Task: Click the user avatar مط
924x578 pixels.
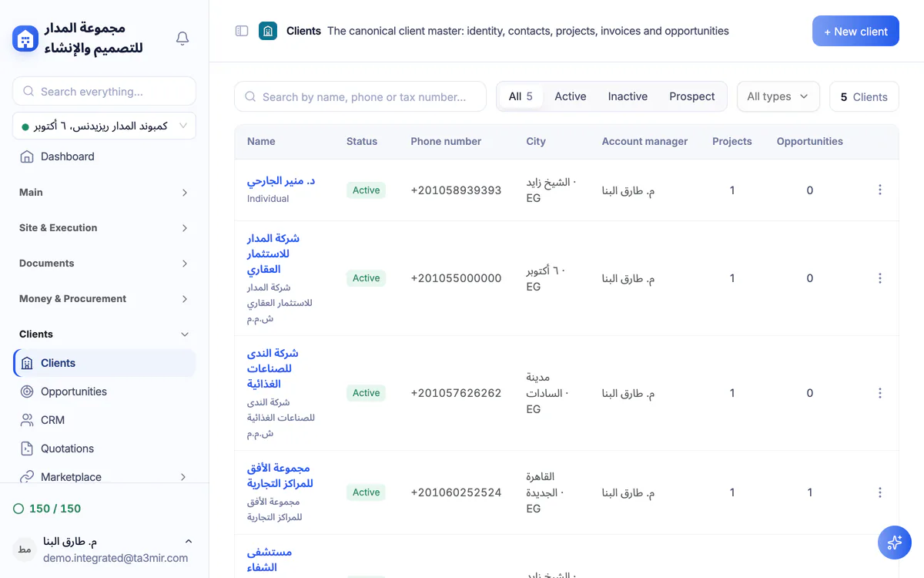Action: pos(25,549)
